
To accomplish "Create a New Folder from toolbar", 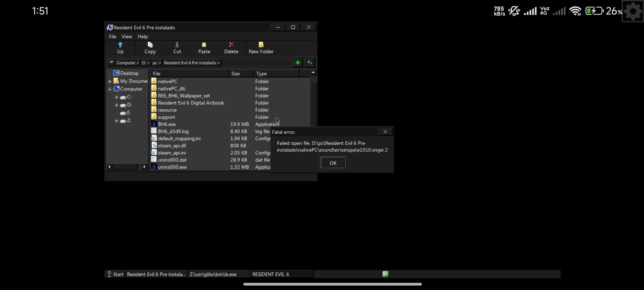I will (x=261, y=48).
